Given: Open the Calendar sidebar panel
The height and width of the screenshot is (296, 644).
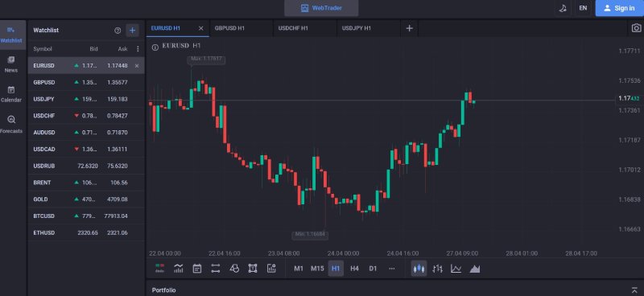Looking at the screenshot, I should coord(11,94).
